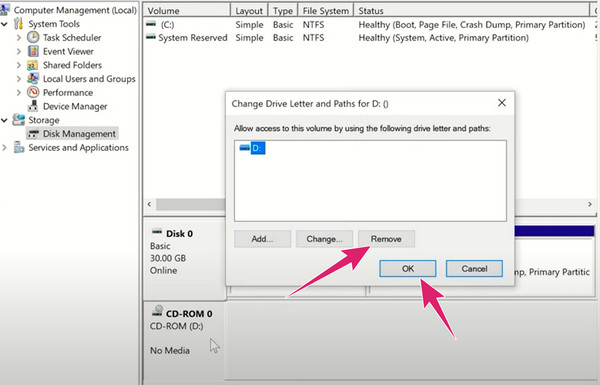Click the Local Users and Groups icon

[x=33, y=78]
